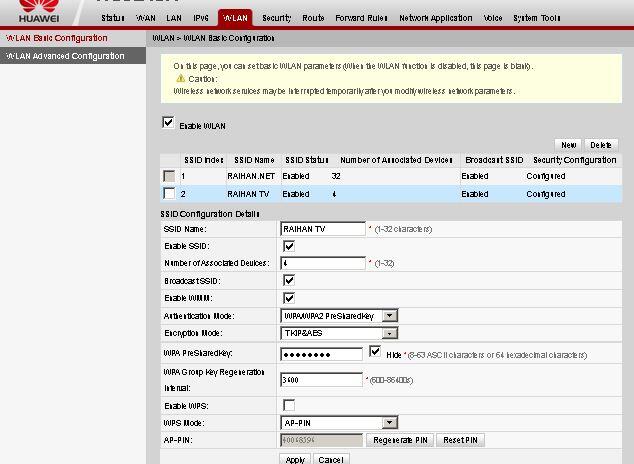
Task: Click the New SSID button
Action: tap(568, 145)
